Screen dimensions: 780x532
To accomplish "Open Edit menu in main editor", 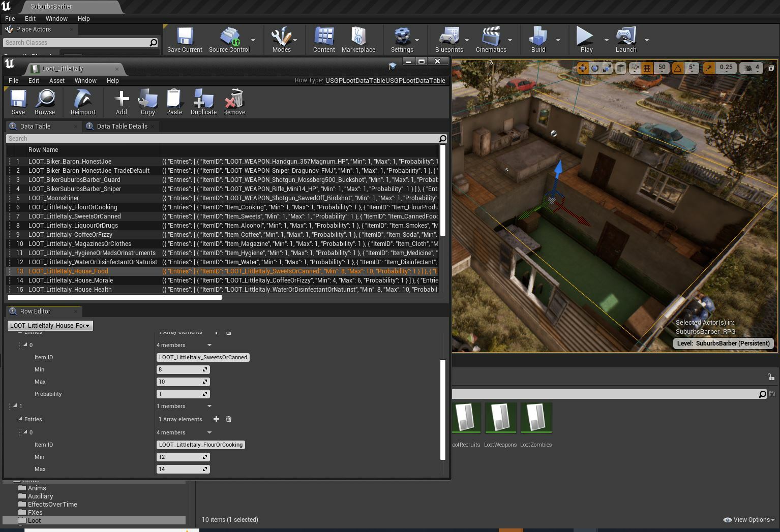I will 30,18.
